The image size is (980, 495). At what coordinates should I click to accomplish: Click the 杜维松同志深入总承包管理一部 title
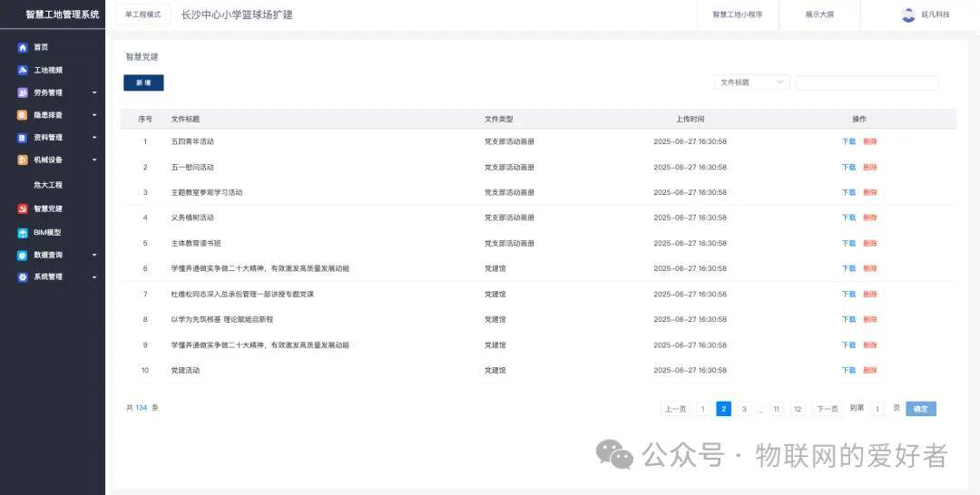tap(242, 294)
